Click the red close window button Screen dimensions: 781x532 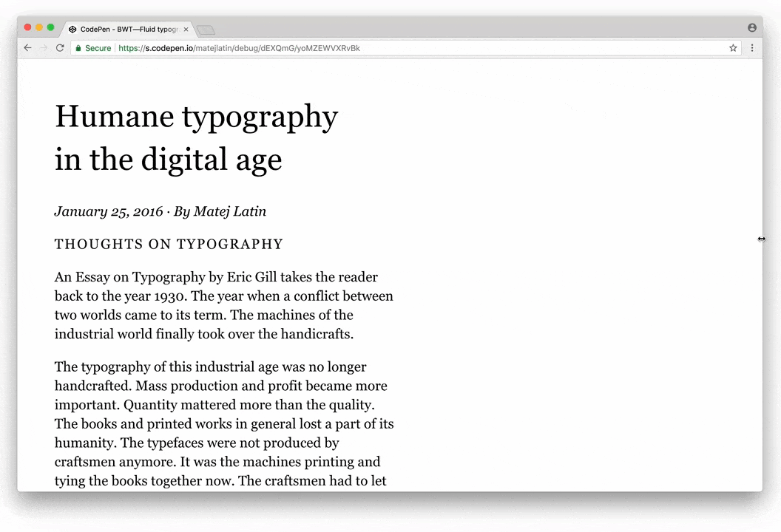click(x=28, y=27)
